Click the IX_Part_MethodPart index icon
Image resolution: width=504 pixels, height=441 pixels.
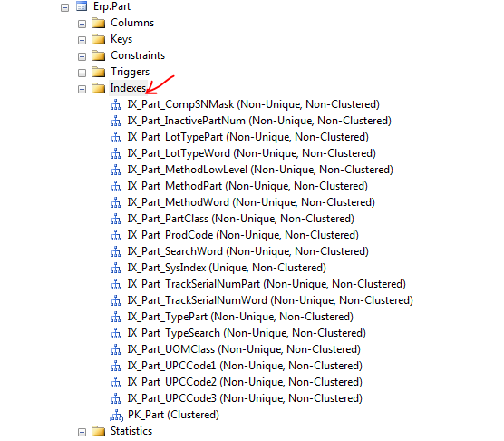116,187
